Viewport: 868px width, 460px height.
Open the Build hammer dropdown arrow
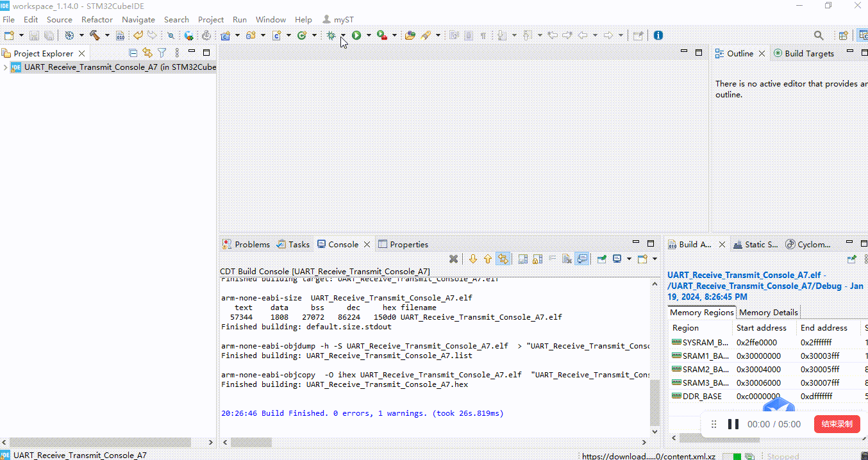point(107,35)
